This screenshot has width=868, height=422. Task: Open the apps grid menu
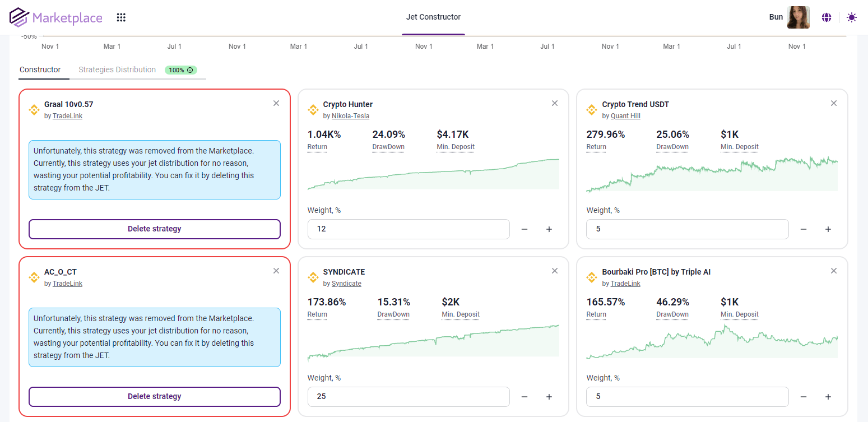click(x=121, y=17)
